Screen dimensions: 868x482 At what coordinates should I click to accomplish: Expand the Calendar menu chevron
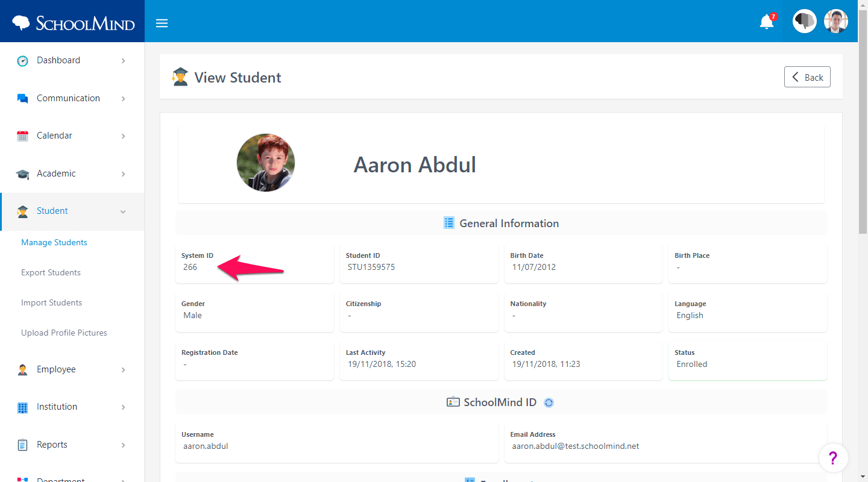[x=123, y=136]
